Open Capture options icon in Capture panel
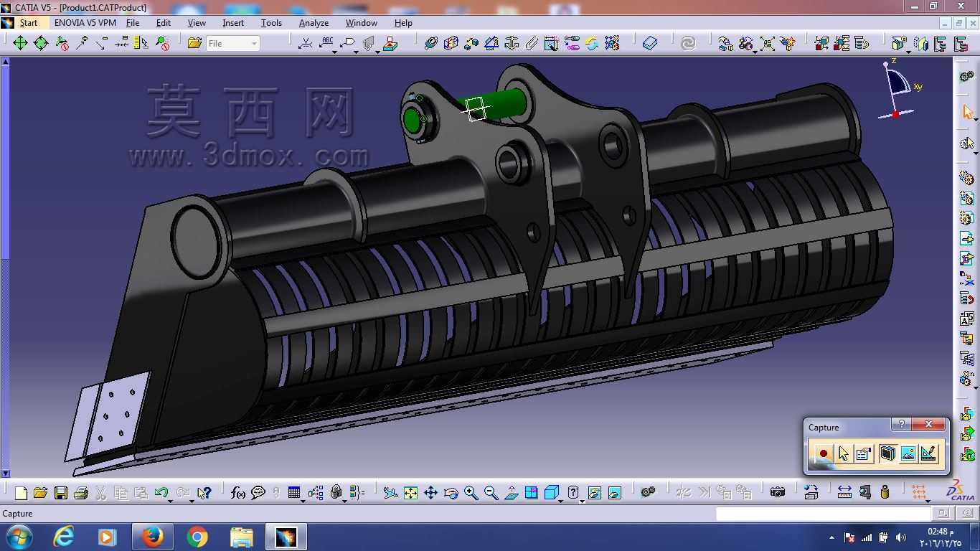 coord(864,453)
